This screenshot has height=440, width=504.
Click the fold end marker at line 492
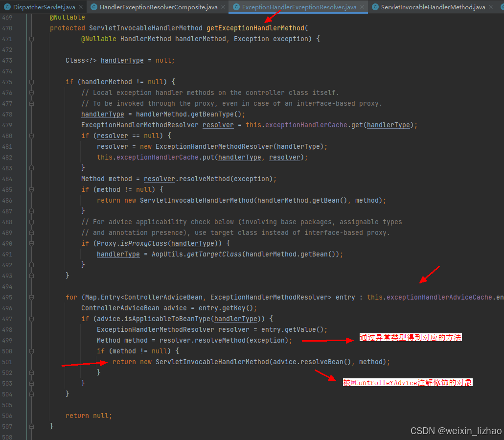pos(31,265)
